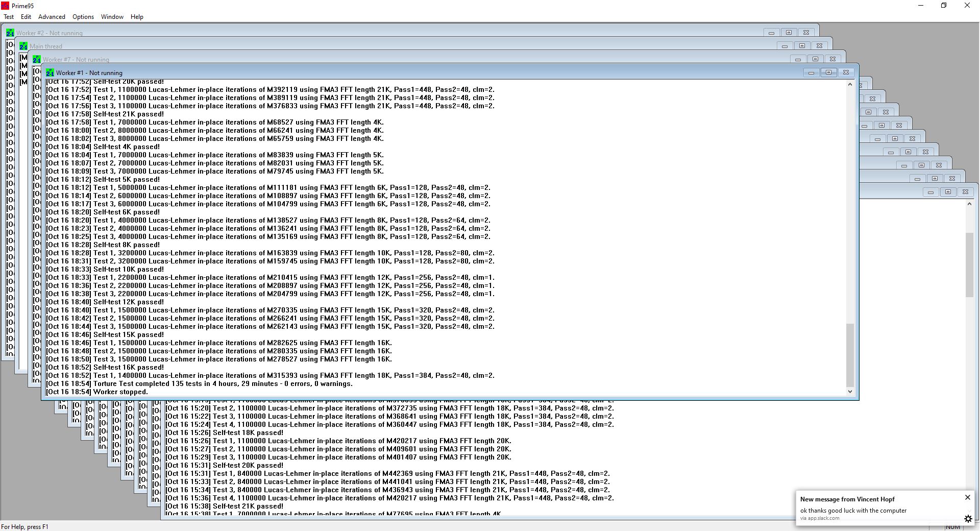Click the 18:12 'Self-test 5K passed!' line
The width and height of the screenshot is (980, 531).
click(103, 179)
